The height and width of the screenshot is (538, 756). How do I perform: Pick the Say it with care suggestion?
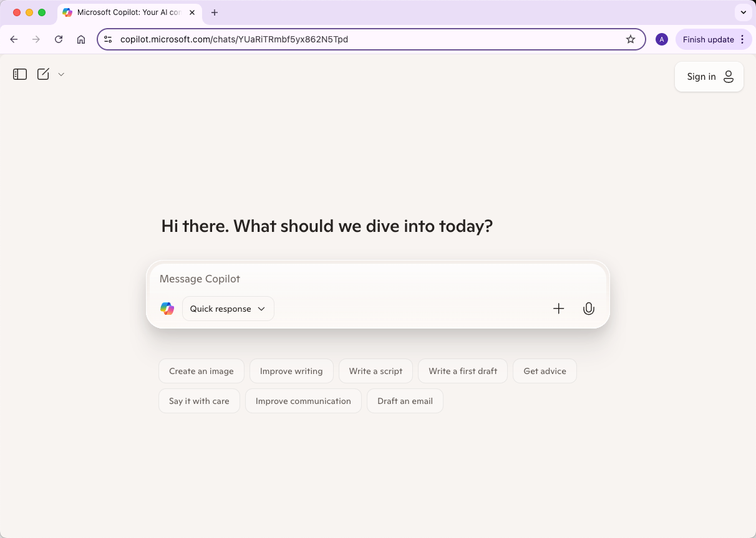199,401
